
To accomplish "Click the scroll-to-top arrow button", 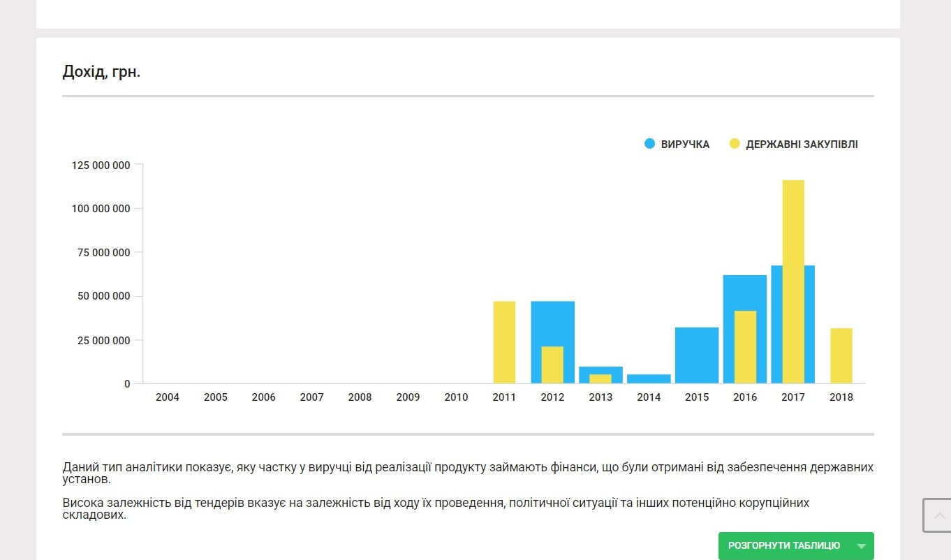I will pos(938,515).
